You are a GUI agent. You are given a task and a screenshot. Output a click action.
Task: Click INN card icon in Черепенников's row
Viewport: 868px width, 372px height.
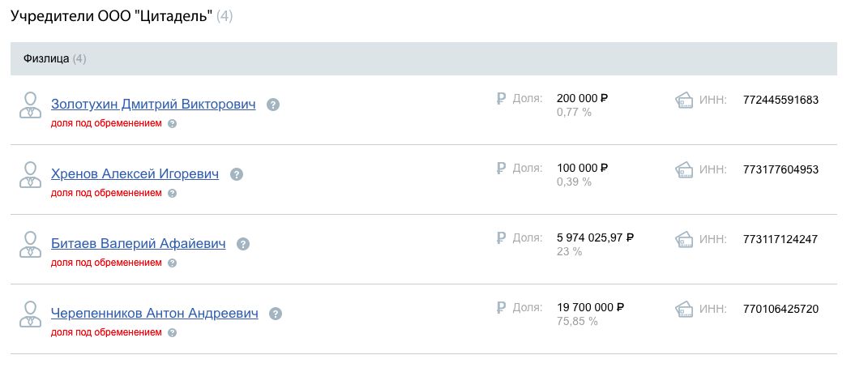pos(685,309)
